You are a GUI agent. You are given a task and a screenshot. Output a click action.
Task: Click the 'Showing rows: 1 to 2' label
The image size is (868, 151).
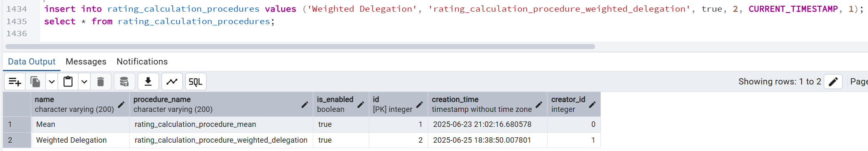pyautogui.click(x=780, y=82)
